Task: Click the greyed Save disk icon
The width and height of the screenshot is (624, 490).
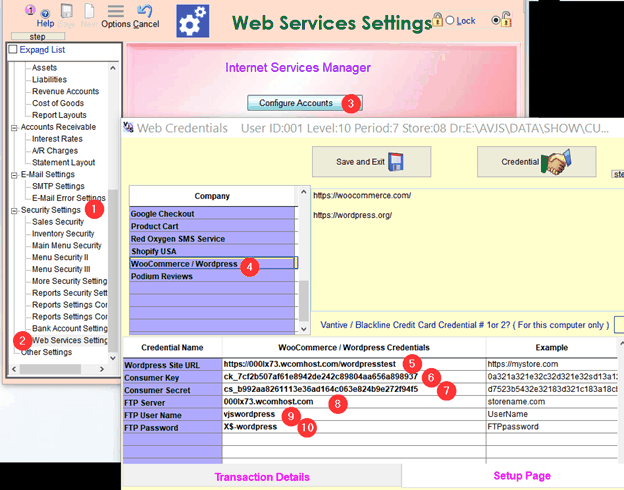Action: coord(66,11)
